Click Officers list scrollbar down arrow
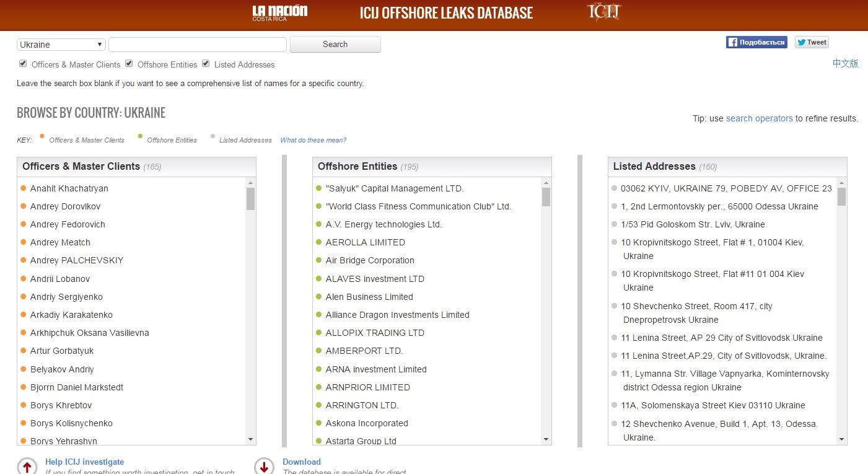The height and width of the screenshot is (474, 868). coord(250,439)
